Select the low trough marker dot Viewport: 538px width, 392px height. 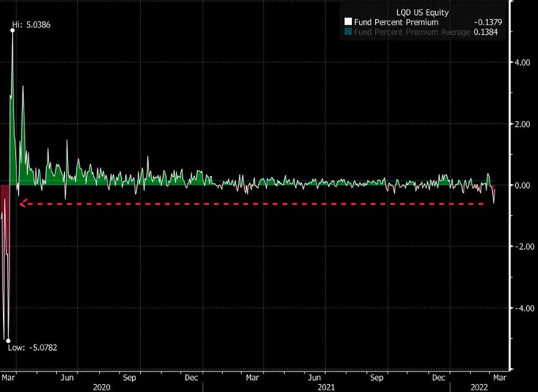click(8, 341)
